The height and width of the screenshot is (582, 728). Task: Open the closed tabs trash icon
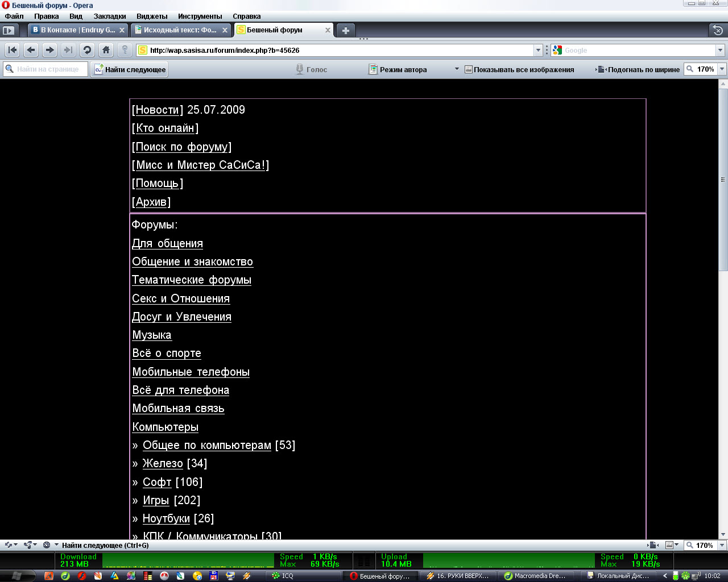click(718, 30)
